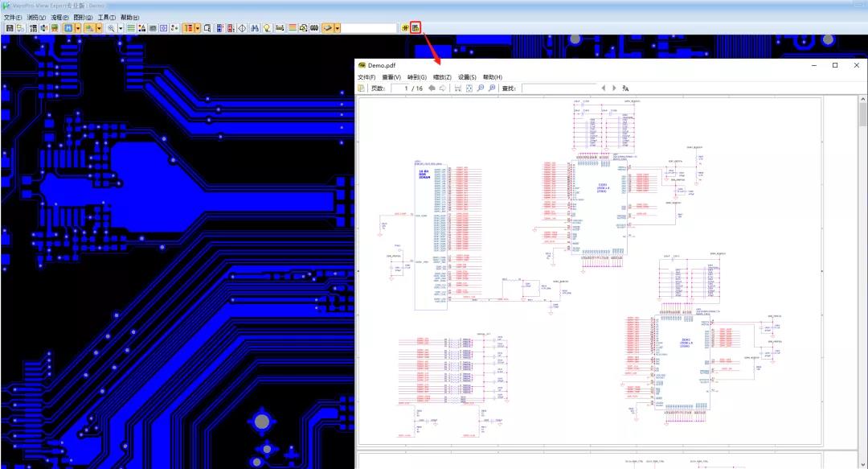
Task: Expand dropdown arrow beside orange list icon
Action: click(198, 27)
